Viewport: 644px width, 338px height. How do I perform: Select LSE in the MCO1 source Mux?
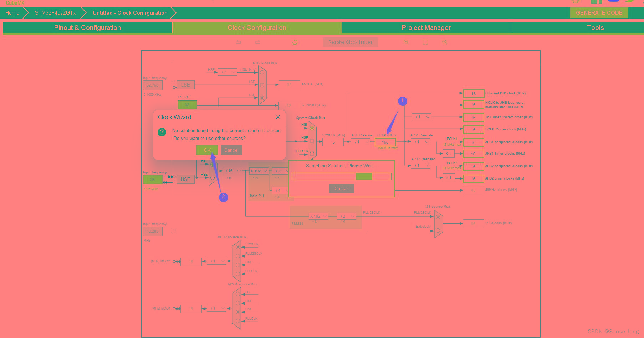pyautogui.click(x=238, y=294)
